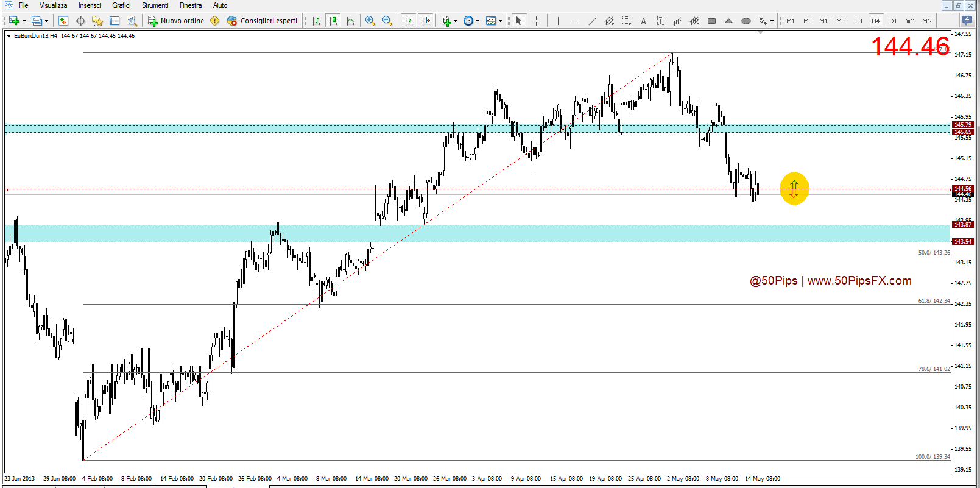Open the Periods clock icon
The height and width of the screenshot is (488, 980).
tap(468, 21)
